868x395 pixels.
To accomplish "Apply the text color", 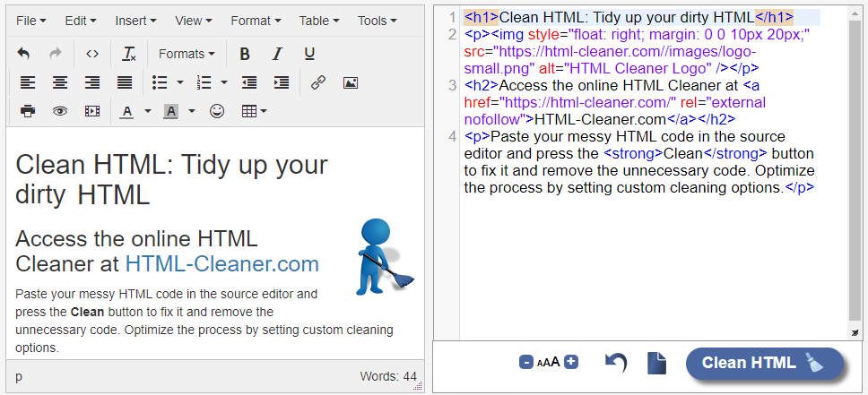I will [x=127, y=111].
